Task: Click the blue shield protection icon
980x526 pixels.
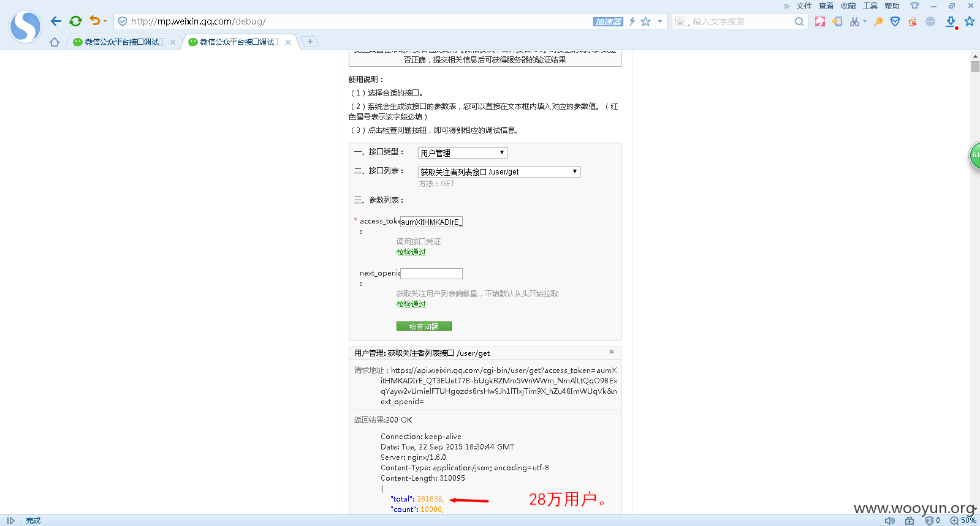Action: [x=895, y=21]
